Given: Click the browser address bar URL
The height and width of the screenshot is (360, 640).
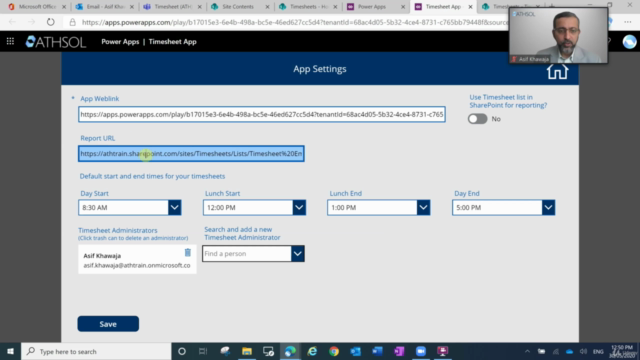Looking at the screenshot, I should [294, 22].
